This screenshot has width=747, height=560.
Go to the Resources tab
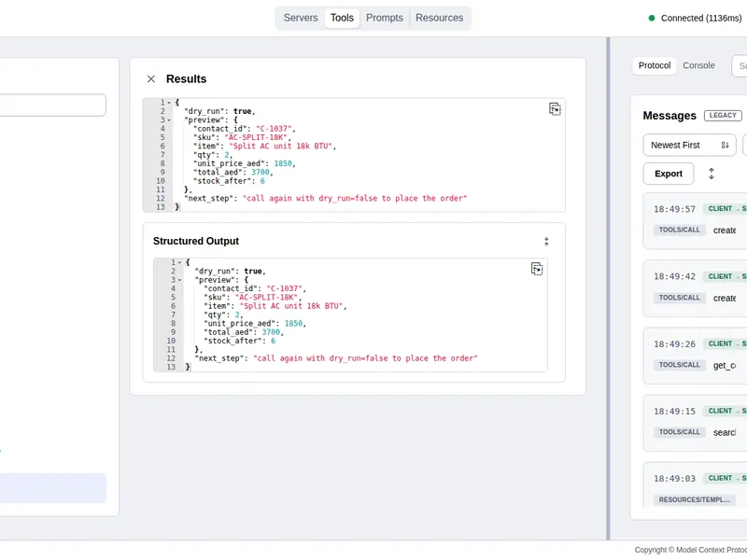(x=439, y=18)
